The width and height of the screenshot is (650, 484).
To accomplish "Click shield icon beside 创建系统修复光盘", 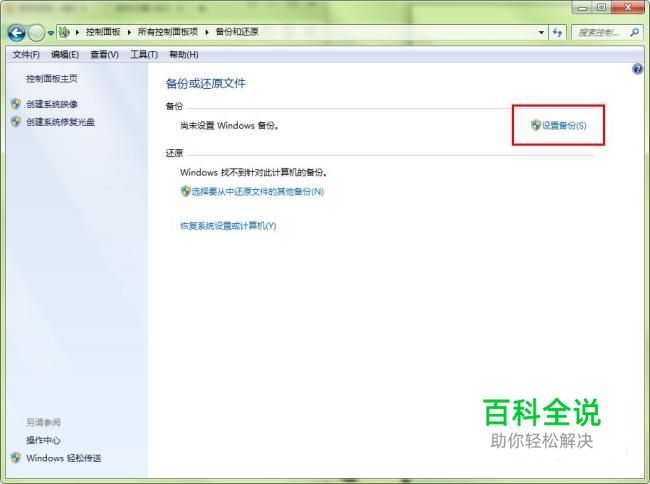I will 16,121.
